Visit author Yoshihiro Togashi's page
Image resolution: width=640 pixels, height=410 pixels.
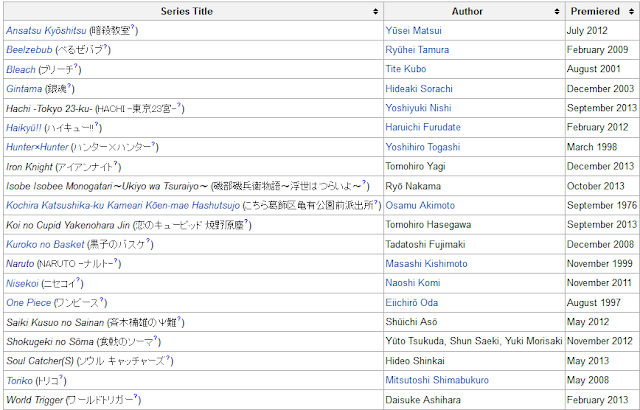(423, 147)
